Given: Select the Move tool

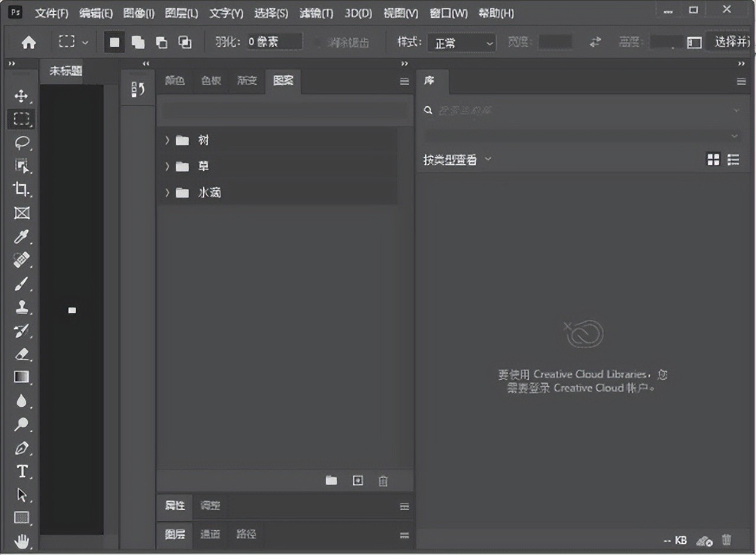Looking at the screenshot, I should (x=21, y=96).
